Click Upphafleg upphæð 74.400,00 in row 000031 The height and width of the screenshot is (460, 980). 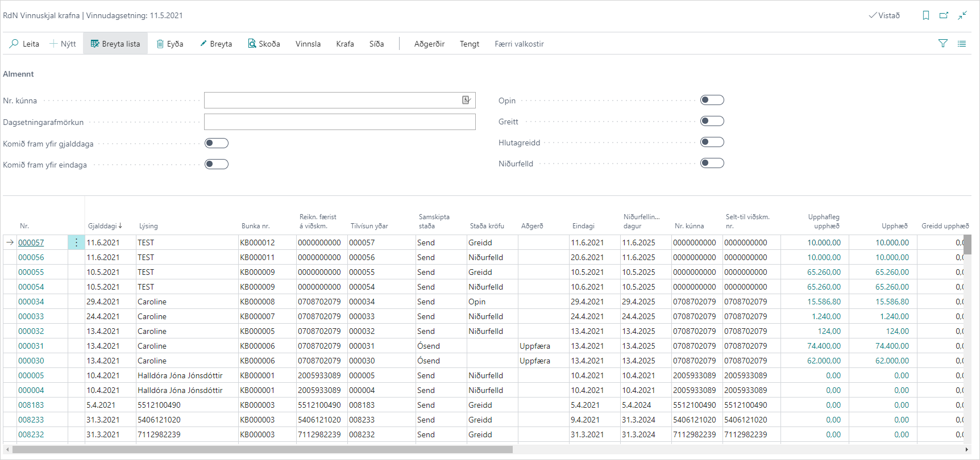pyautogui.click(x=824, y=346)
